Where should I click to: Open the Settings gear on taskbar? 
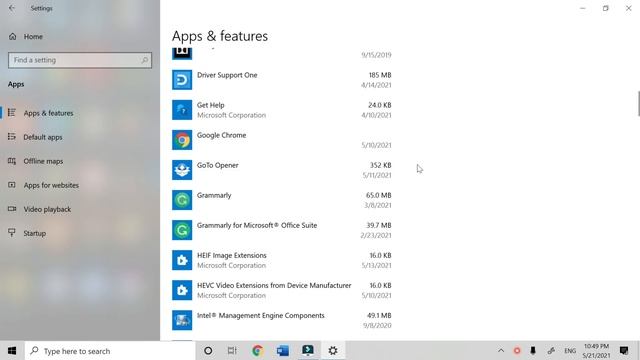(x=333, y=351)
